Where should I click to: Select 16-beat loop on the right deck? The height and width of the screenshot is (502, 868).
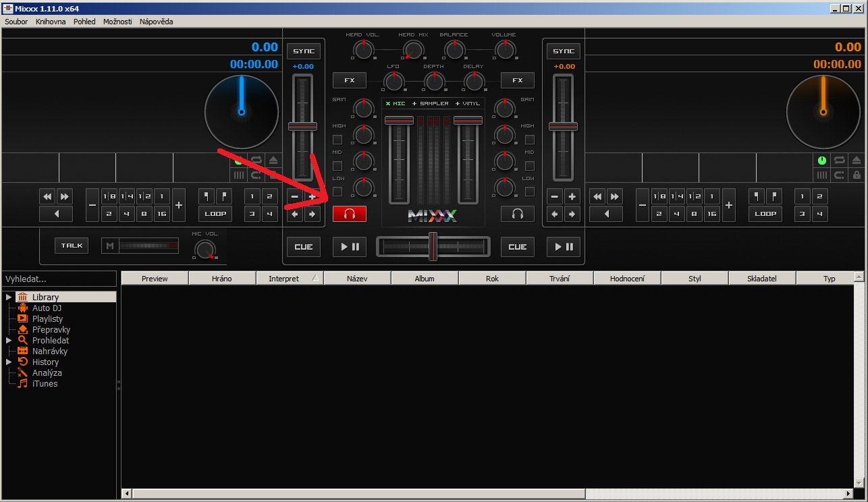point(711,214)
